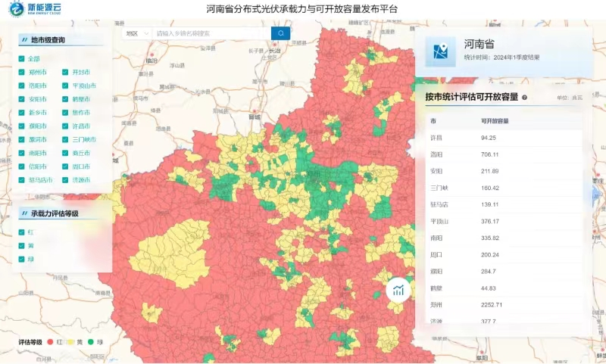
Task: Open the chart statistics floating icon
Action: point(398,290)
